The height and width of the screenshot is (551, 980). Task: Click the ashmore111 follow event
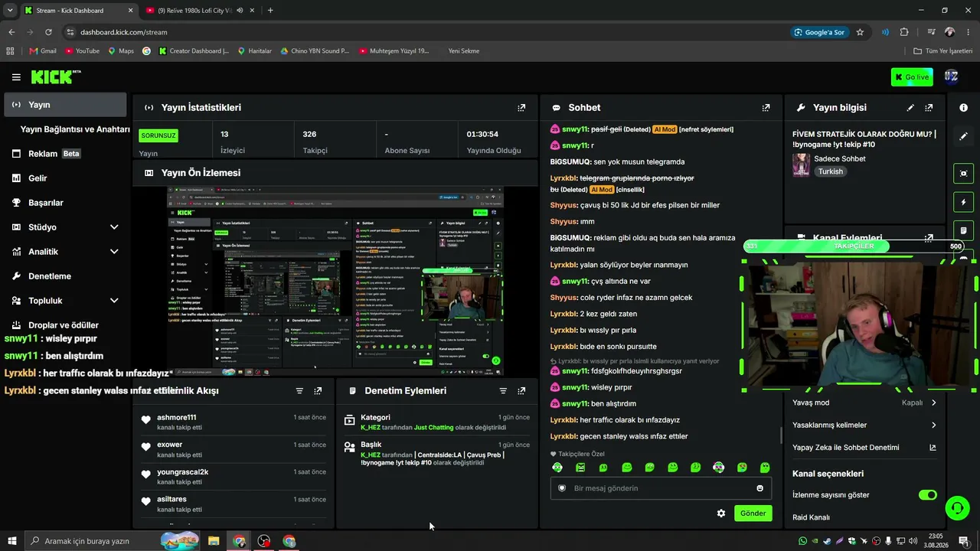234,422
